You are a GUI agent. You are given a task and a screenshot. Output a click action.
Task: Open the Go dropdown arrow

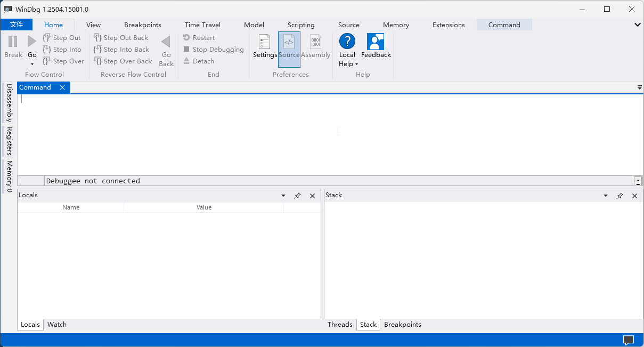click(x=32, y=64)
